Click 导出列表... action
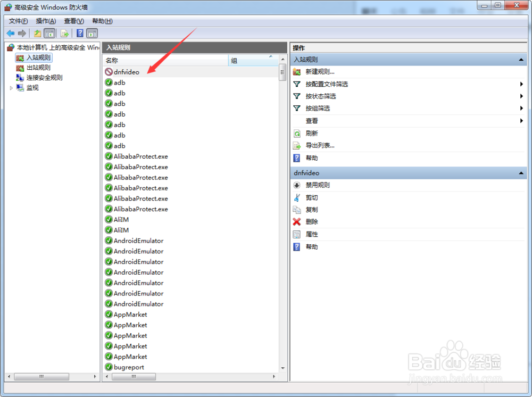The height and width of the screenshot is (397, 532). pos(320,145)
